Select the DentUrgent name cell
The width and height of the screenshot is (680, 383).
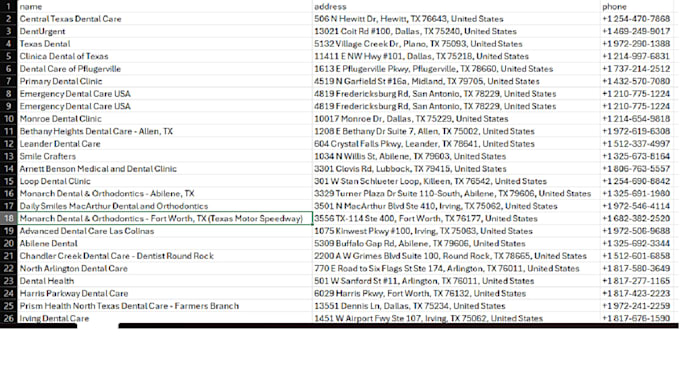[164, 31]
